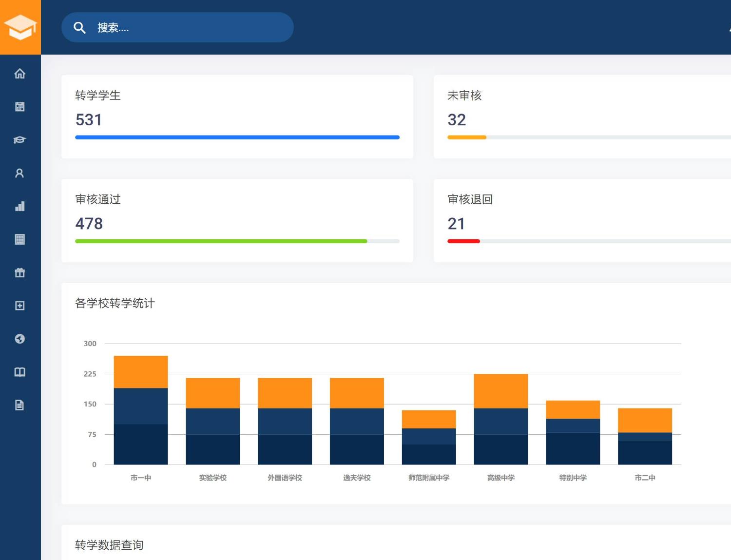
Task: Click the orange segment of 市二中 bar
Action: (x=645, y=420)
